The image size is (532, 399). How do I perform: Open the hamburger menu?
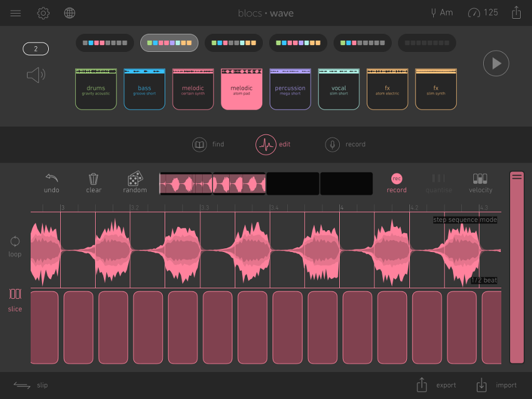[x=15, y=13]
